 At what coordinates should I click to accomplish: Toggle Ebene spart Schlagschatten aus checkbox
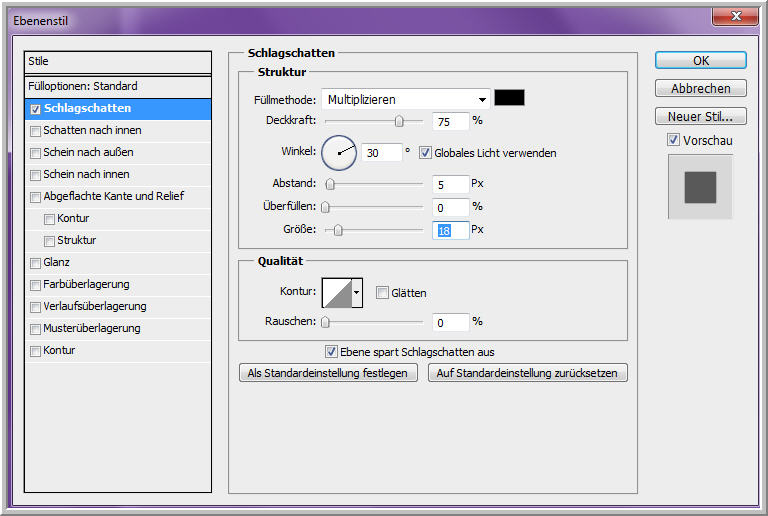(x=331, y=352)
